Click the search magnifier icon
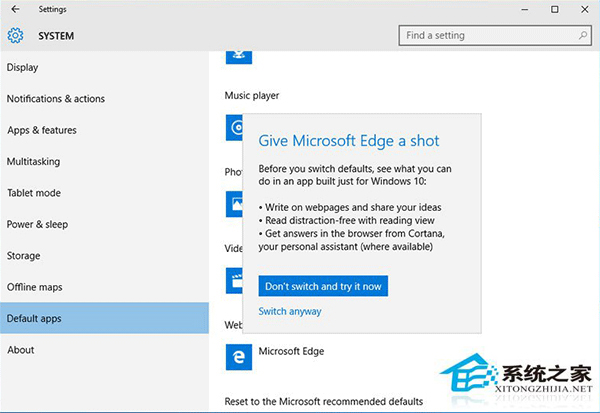Image resolution: width=600 pixels, height=413 pixels. tap(583, 36)
